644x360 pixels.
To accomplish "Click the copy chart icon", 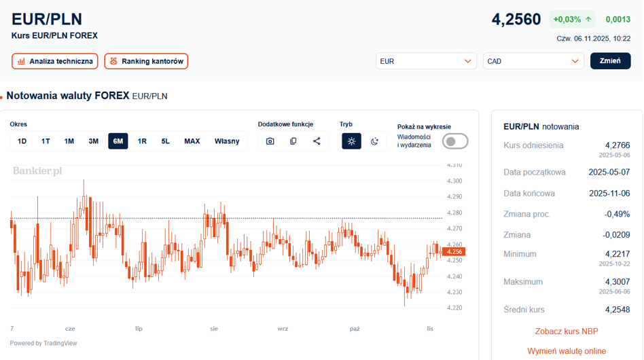I will click(x=293, y=141).
